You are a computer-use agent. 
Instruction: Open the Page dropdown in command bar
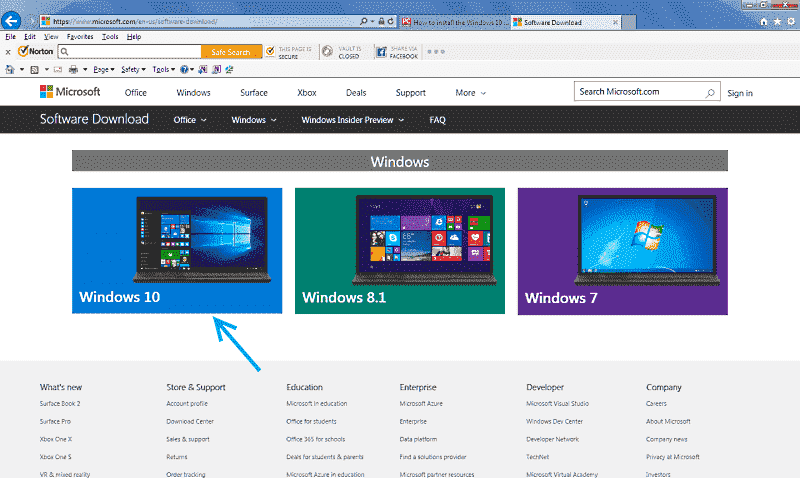pyautogui.click(x=104, y=69)
